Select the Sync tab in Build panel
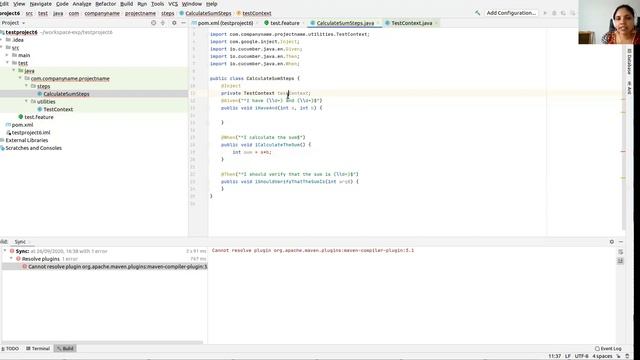This screenshot has width=640, height=360. click(x=20, y=242)
